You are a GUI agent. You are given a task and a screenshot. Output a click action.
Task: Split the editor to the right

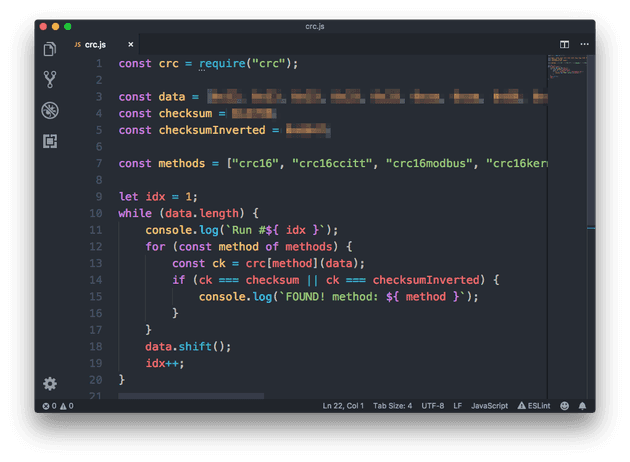564,45
